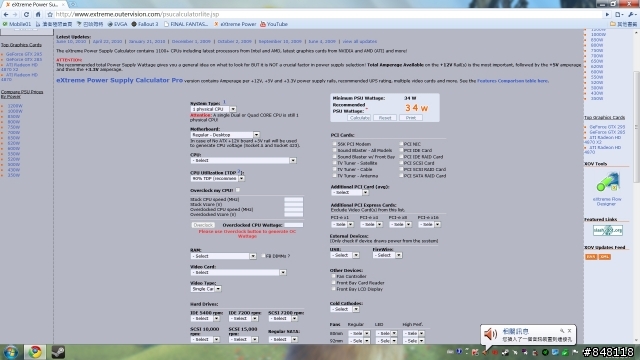Open the page menu icon in Chrome toolbar

coord(619,14)
